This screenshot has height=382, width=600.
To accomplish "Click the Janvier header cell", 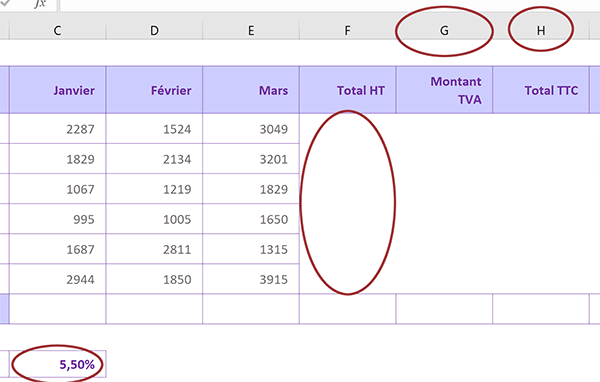I will tap(57, 90).
